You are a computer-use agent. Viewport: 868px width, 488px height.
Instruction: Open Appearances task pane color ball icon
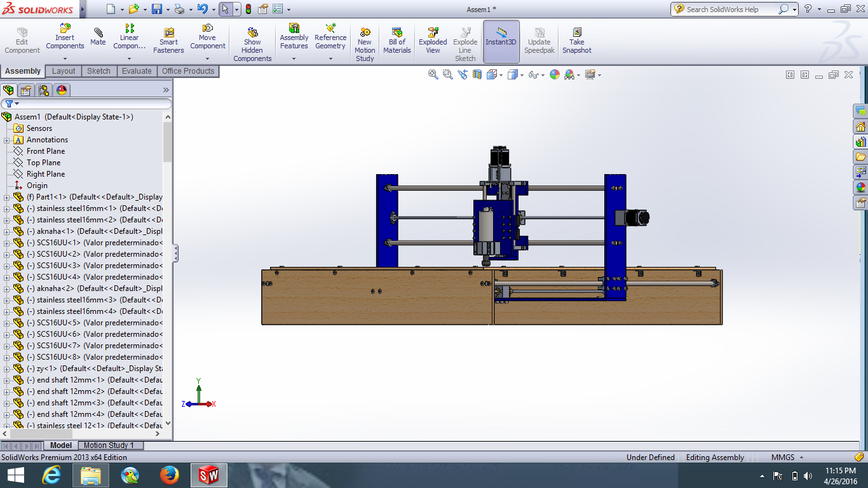pyautogui.click(x=860, y=187)
